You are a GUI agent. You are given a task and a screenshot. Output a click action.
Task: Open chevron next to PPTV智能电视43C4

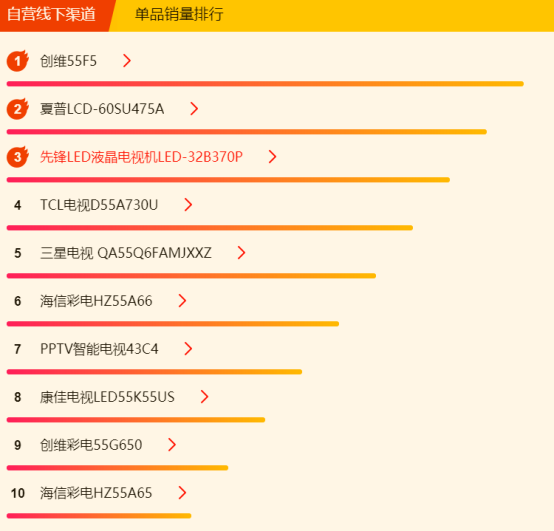pyautogui.click(x=188, y=349)
